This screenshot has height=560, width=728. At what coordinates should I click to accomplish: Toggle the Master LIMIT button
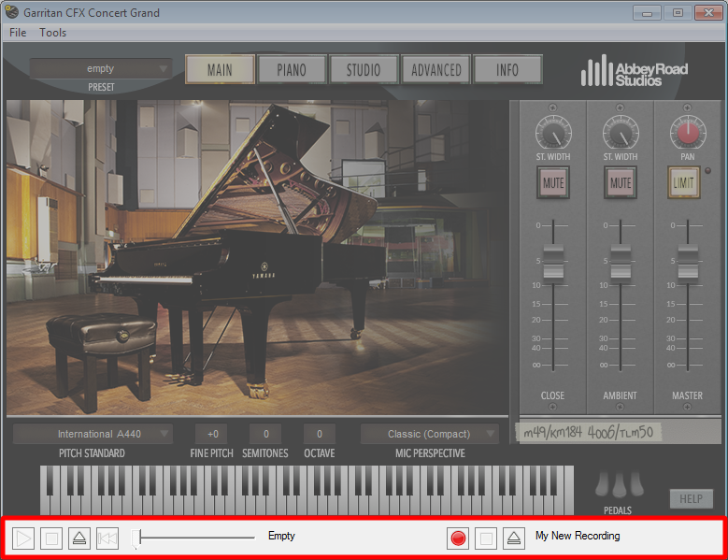(683, 182)
